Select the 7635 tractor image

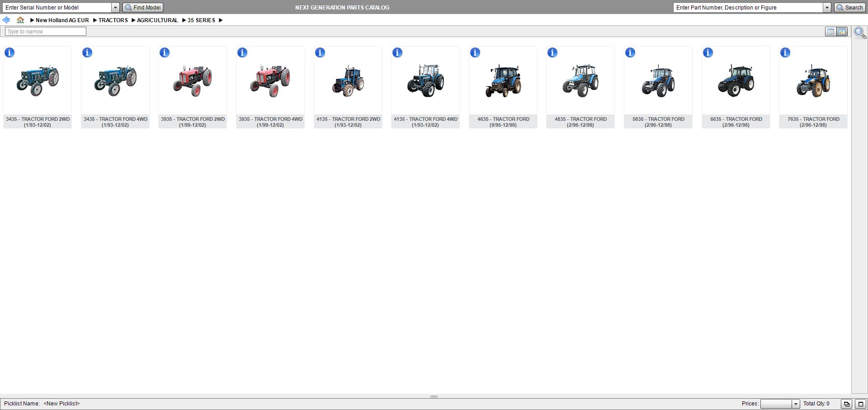pyautogui.click(x=813, y=81)
